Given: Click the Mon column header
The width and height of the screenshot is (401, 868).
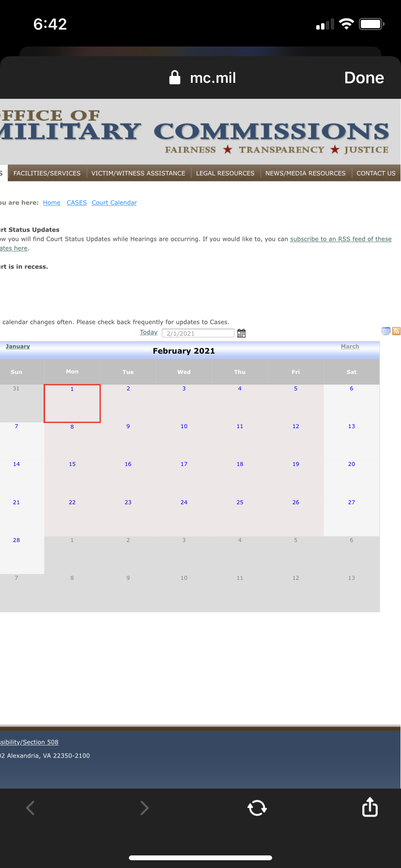Looking at the screenshot, I should 72,372.
